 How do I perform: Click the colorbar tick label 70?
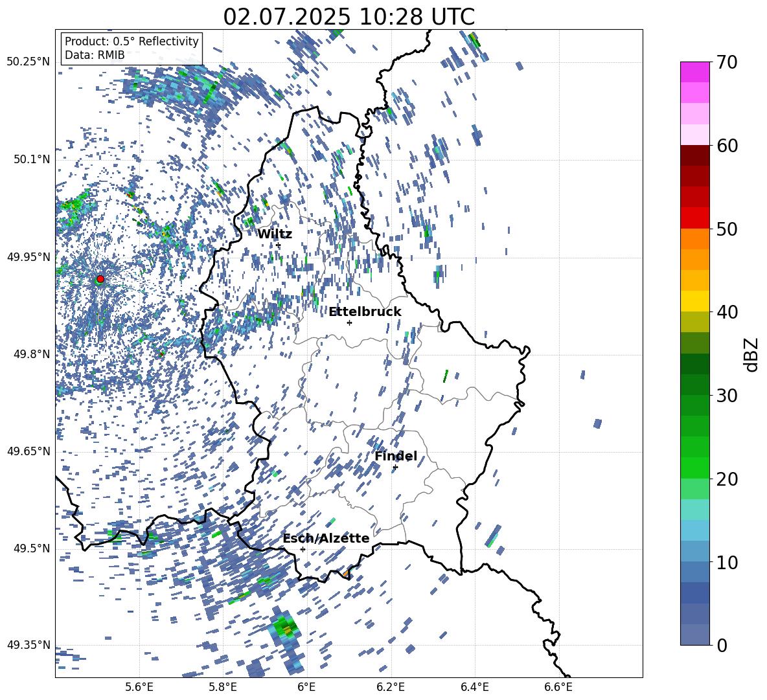pyautogui.click(x=727, y=63)
